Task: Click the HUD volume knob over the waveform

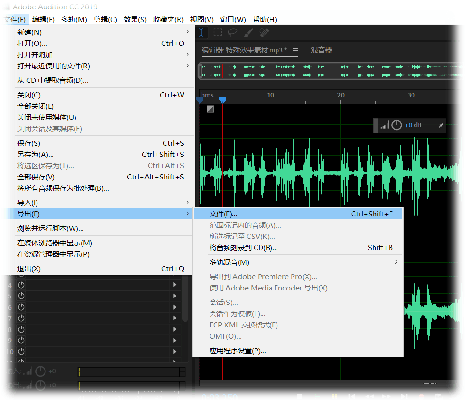Action: (x=396, y=125)
